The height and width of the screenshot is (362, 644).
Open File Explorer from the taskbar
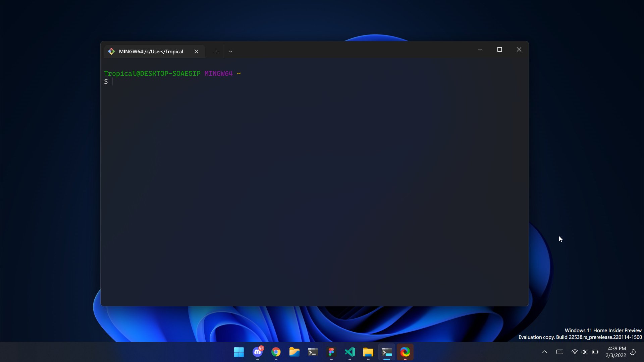(x=294, y=352)
